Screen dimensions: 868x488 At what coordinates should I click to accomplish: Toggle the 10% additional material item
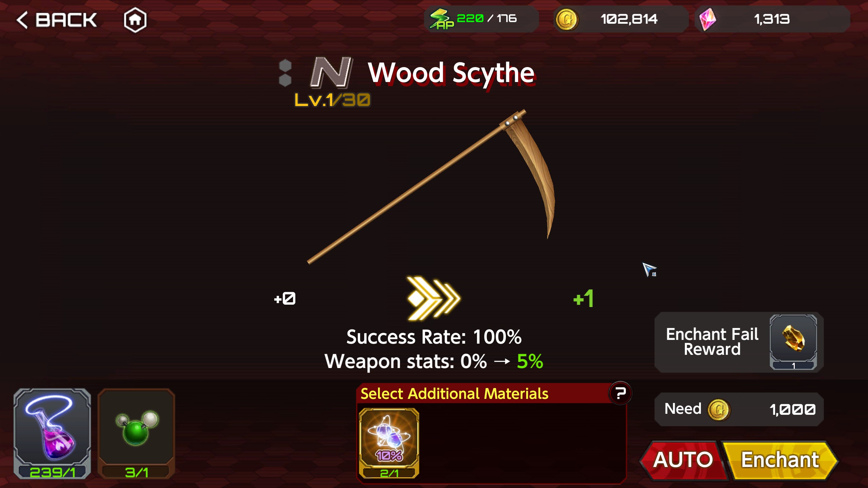click(x=389, y=443)
